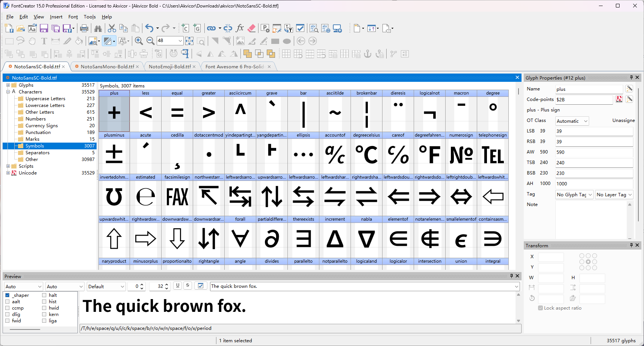Expand the Scripts tree node
The image size is (644, 346).
click(x=8, y=166)
